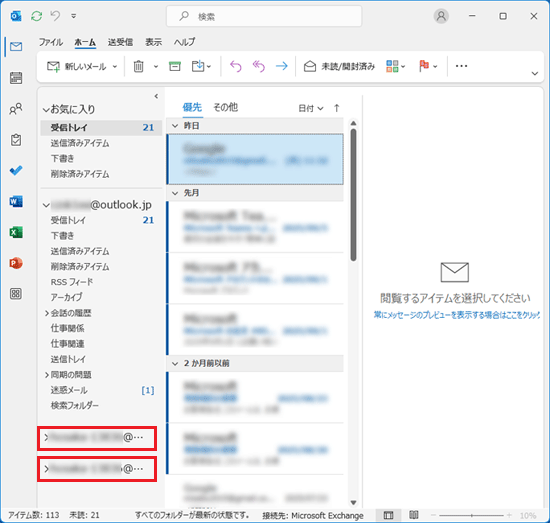This screenshot has height=523, width=550.
Task: Click the Forward arrow icon
Action: pyautogui.click(x=282, y=66)
